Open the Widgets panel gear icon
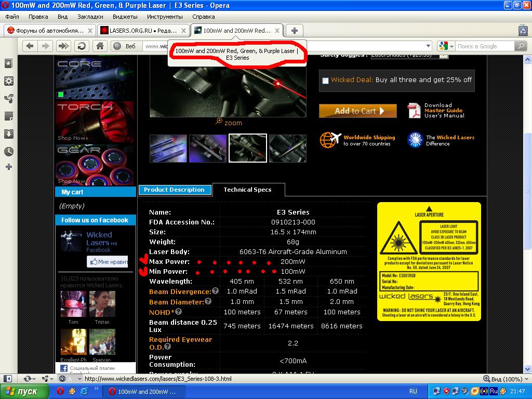The width and height of the screenshot is (532, 399). [x=9, y=81]
